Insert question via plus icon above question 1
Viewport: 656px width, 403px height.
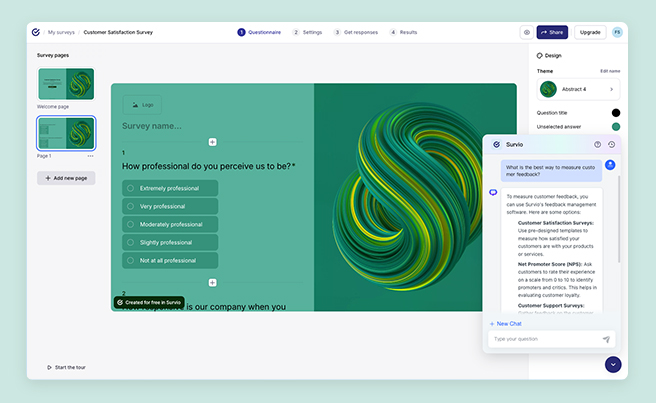pos(212,142)
